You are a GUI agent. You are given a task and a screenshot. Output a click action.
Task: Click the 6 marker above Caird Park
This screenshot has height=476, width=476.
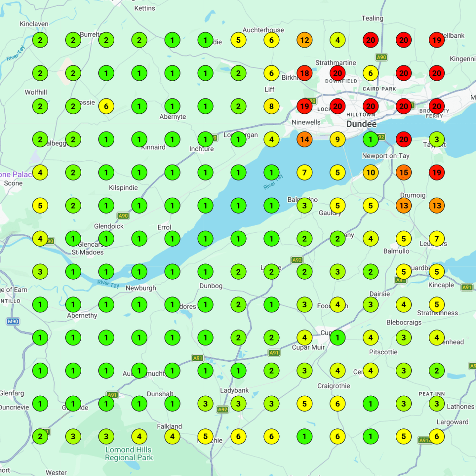pyautogui.click(x=371, y=73)
